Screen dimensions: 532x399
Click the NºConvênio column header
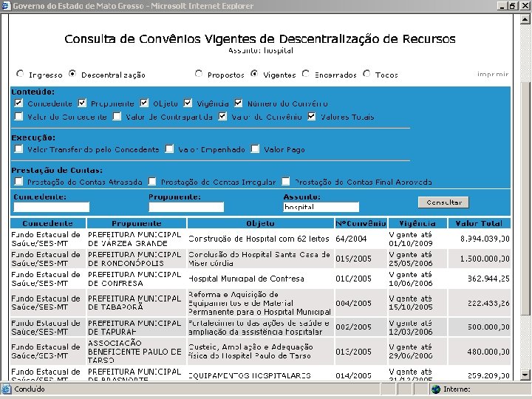(x=361, y=223)
